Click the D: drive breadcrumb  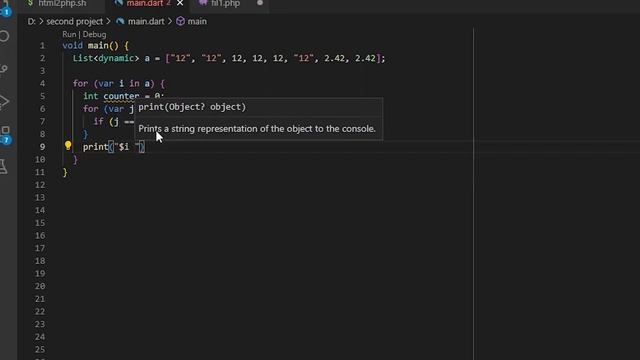[31, 21]
